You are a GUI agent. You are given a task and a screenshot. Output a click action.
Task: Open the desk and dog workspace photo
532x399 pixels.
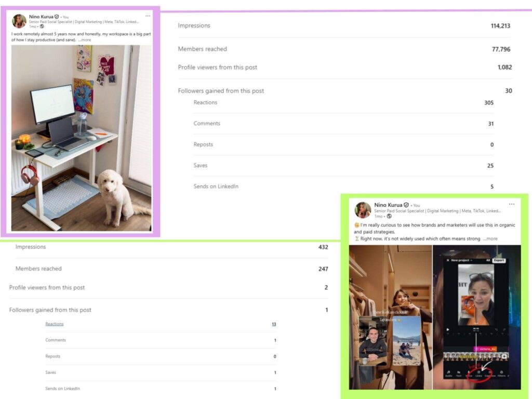82,138
